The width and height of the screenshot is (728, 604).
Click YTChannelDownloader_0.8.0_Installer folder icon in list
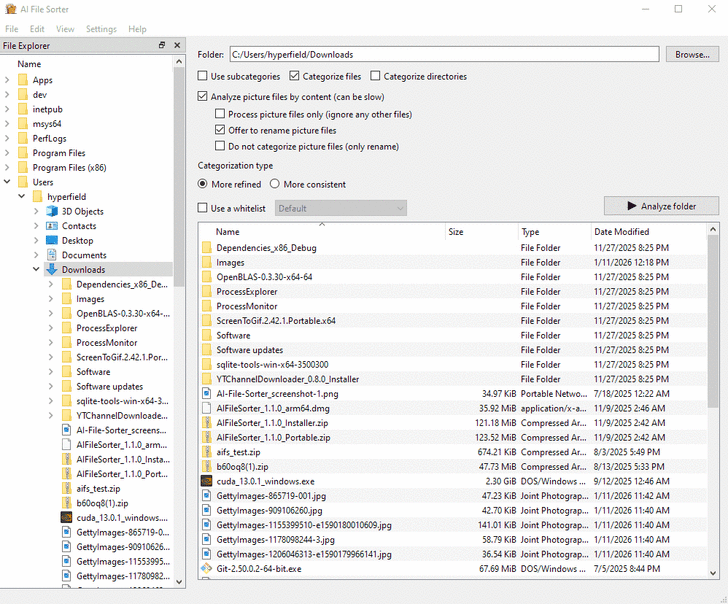coord(207,379)
